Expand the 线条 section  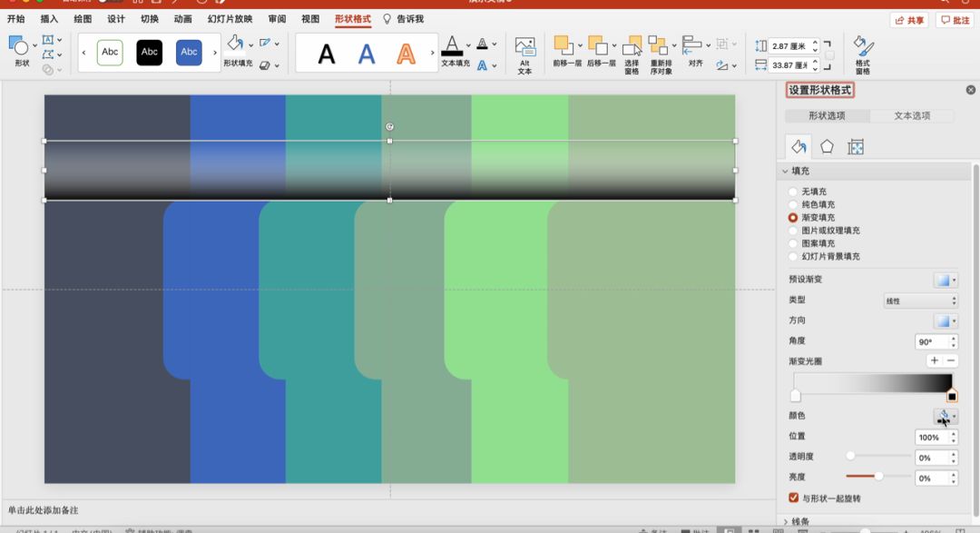(786, 521)
